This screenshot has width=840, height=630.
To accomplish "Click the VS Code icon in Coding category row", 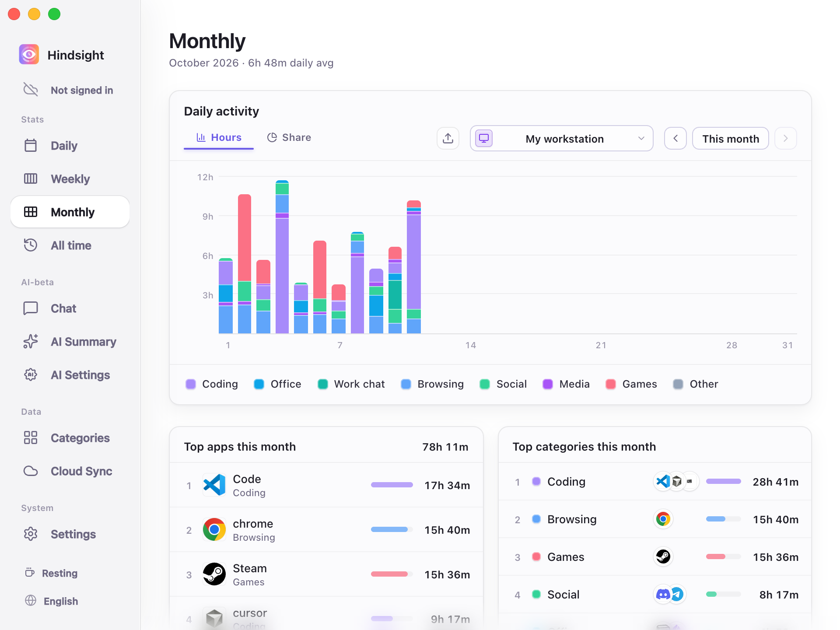I will [663, 481].
